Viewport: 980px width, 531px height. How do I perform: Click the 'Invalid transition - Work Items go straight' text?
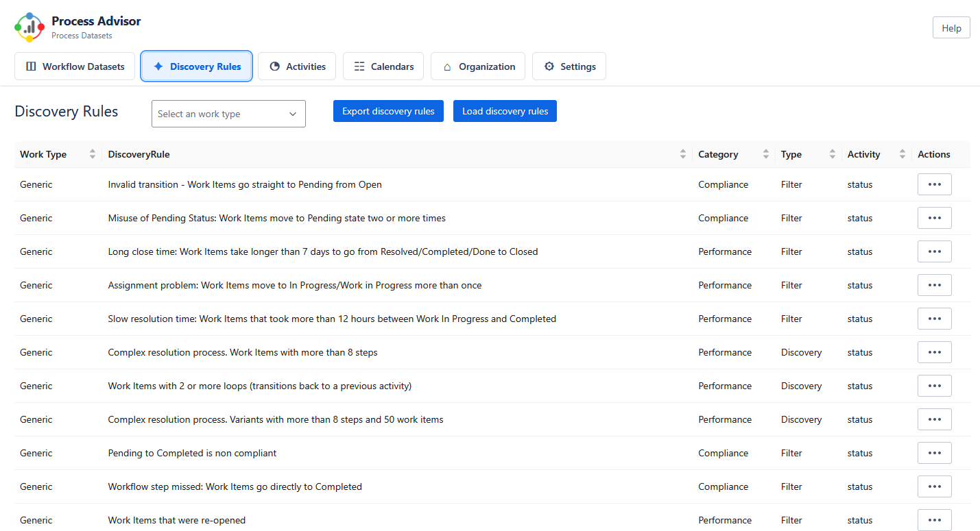(x=245, y=184)
